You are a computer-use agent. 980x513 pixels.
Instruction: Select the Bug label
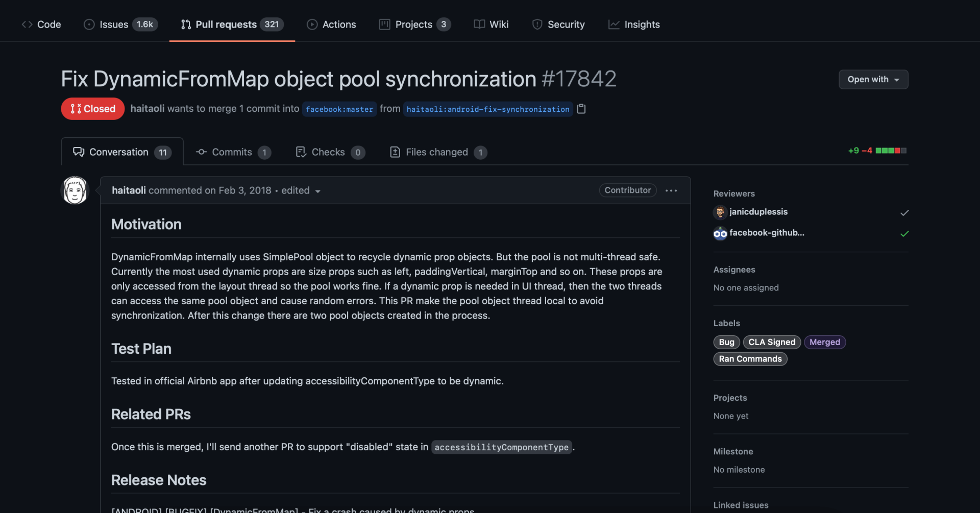pos(726,342)
